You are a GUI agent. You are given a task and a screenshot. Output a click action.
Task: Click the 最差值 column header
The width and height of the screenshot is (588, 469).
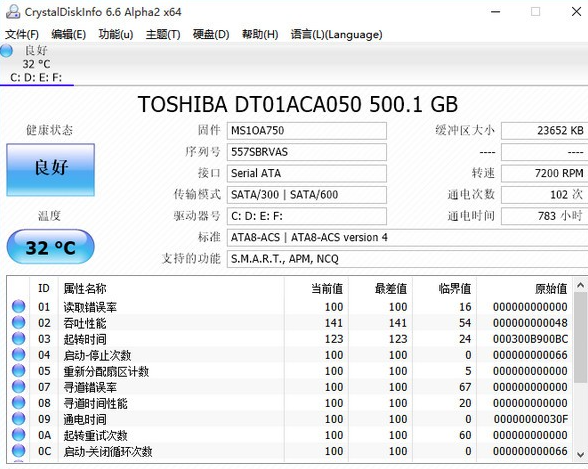pyautogui.click(x=381, y=288)
